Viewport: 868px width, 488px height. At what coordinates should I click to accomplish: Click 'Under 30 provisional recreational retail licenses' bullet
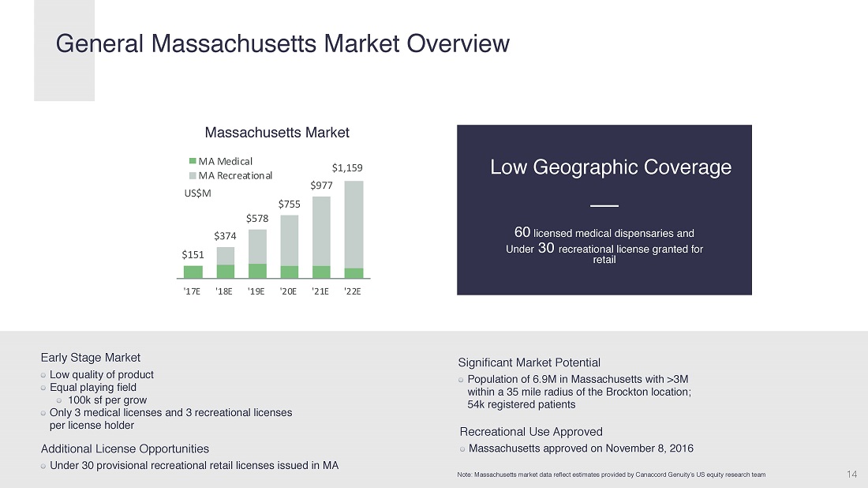click(x=194, y=466)
